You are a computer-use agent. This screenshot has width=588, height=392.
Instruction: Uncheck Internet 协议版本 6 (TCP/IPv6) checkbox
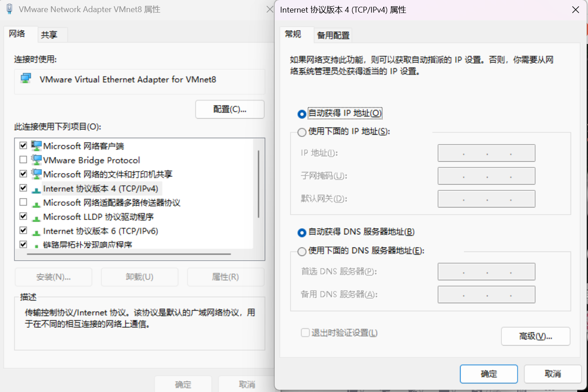(23, 231)
